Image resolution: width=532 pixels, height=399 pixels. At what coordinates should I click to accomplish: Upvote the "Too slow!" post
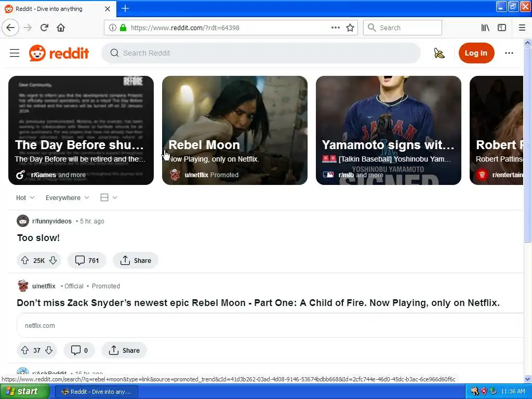(x=25, y=260)
